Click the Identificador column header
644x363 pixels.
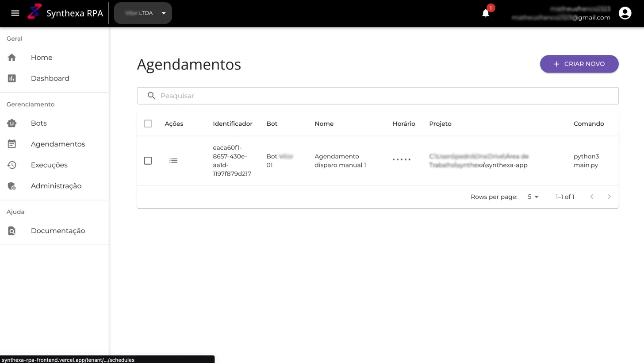coord(233,124)
